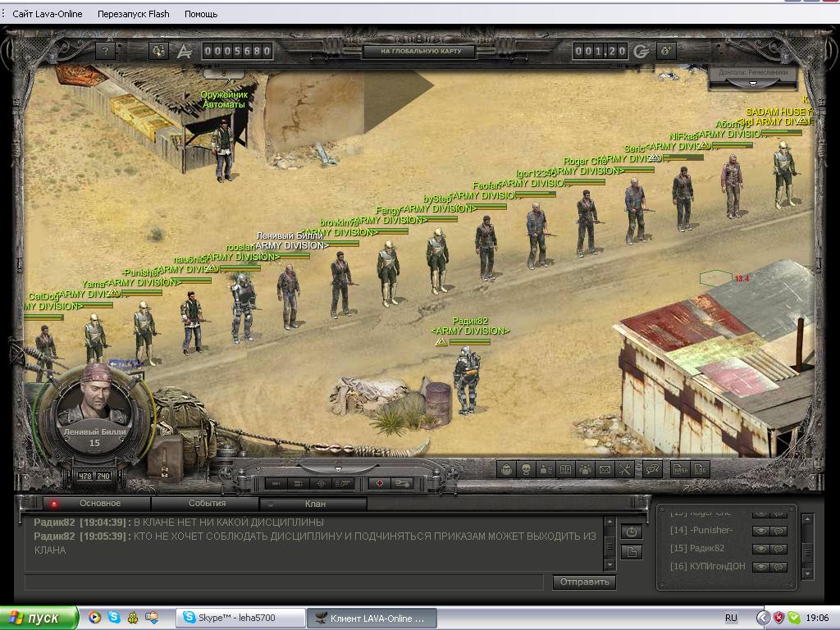This screenshot has width=840, height=630.
Task: Toggle the chat bubbles icon in toolbar
Action: click(x=652, y=470)
